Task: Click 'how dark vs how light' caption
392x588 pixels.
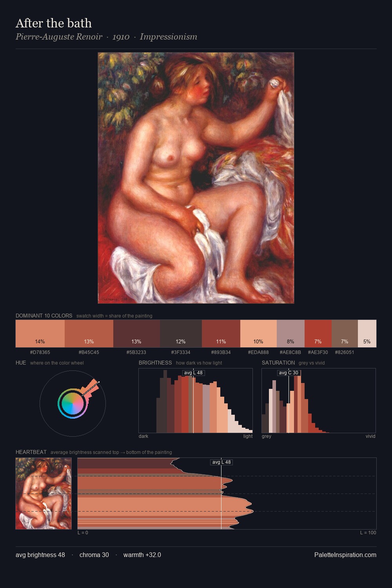Action: pos(199,363)
